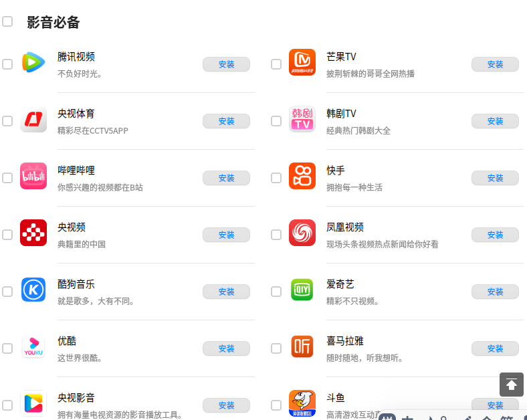This screenshot has height=420, width=527.
Task: Install 腾讯视频 with its 安装 button
Action: tap(226, 64)
